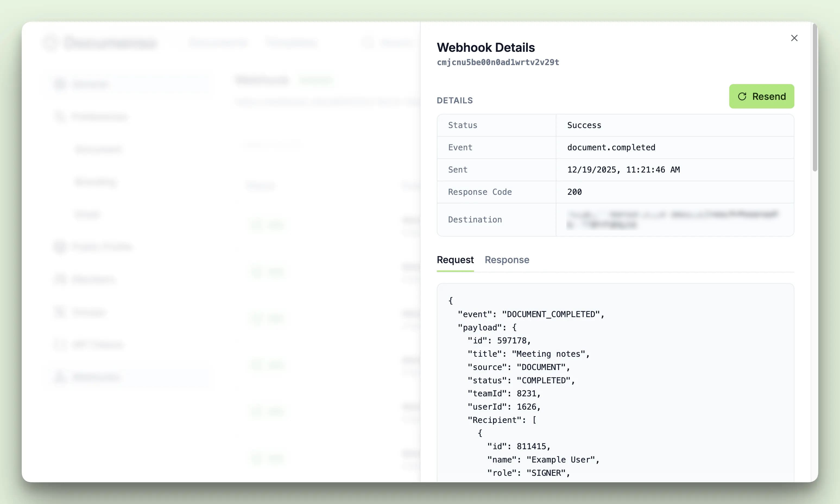Click the sent timestamp 12/19/2025

pos(624,170)
